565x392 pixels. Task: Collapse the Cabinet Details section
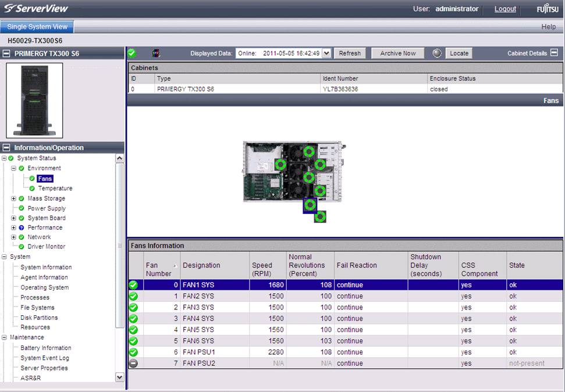point(554,53)
